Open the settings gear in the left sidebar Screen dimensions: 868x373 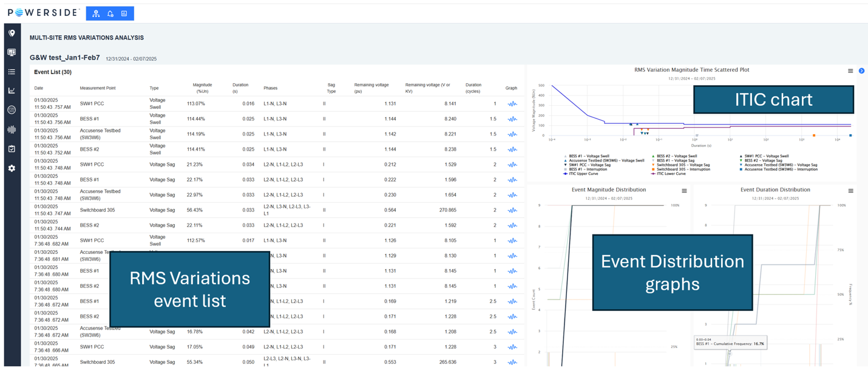[x=11, y=168]
